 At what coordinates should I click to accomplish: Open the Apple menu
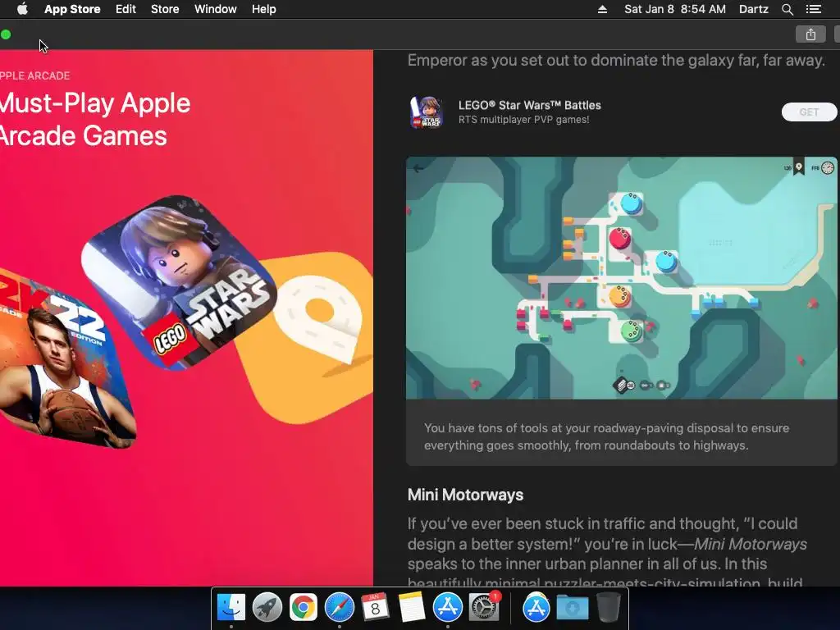[22, 9]
